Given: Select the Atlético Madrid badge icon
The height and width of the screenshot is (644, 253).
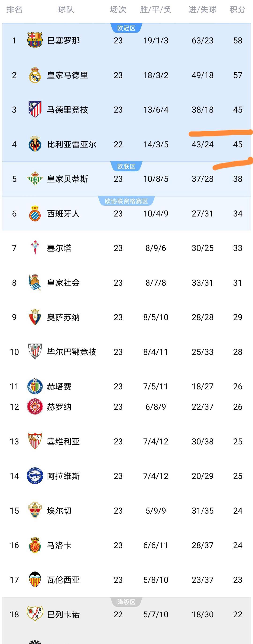Looking at the screenshot, I should [35, 109].
